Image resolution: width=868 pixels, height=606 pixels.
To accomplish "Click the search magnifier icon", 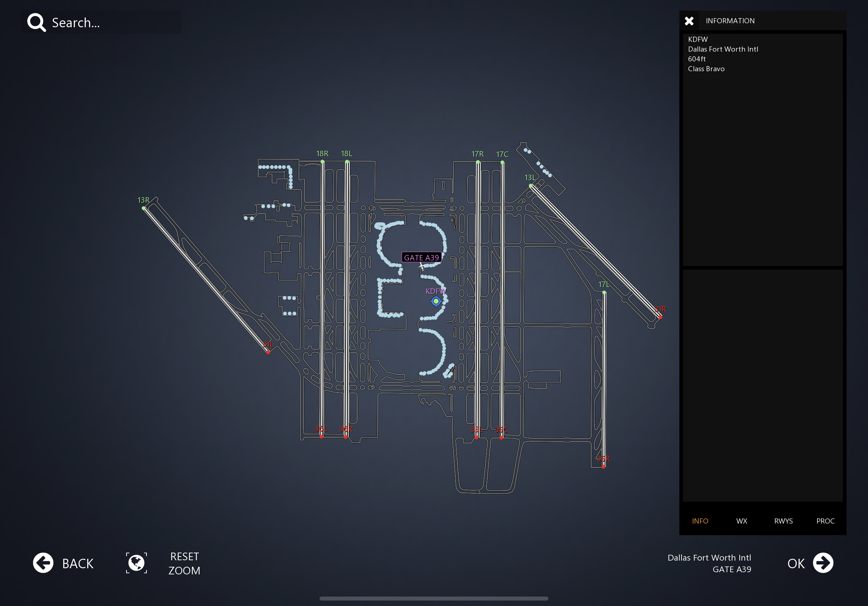I will click(36, 23).
